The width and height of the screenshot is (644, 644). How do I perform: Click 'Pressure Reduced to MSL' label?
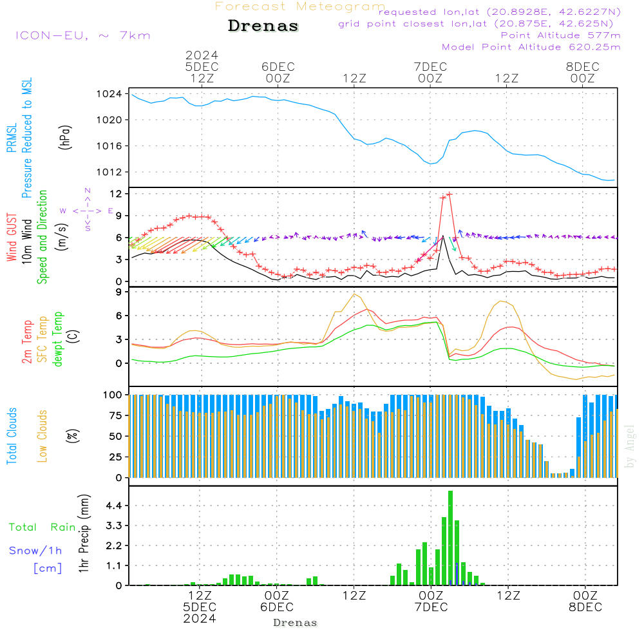coord(26,138)
